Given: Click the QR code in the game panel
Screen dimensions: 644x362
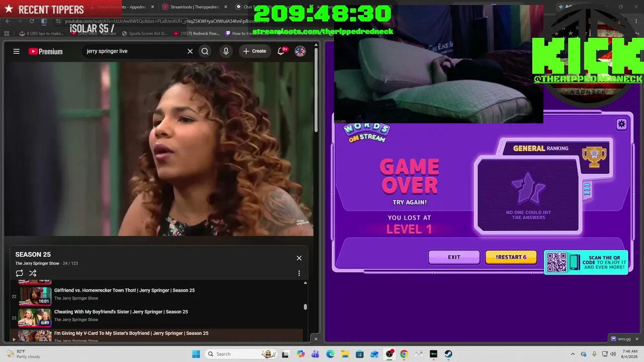Looking at the screenshot, I should click(x=556, y=262).
